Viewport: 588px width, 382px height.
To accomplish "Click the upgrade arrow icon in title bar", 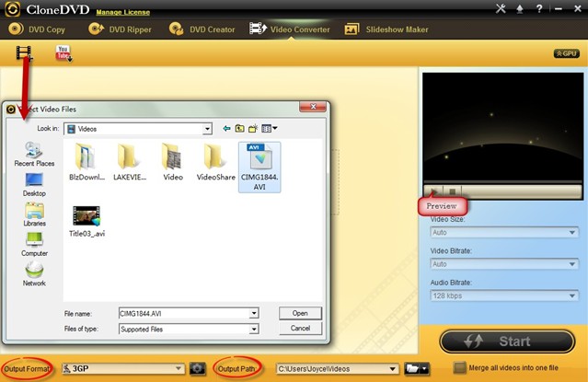I will pyautogui.click(x=520, y=9).
